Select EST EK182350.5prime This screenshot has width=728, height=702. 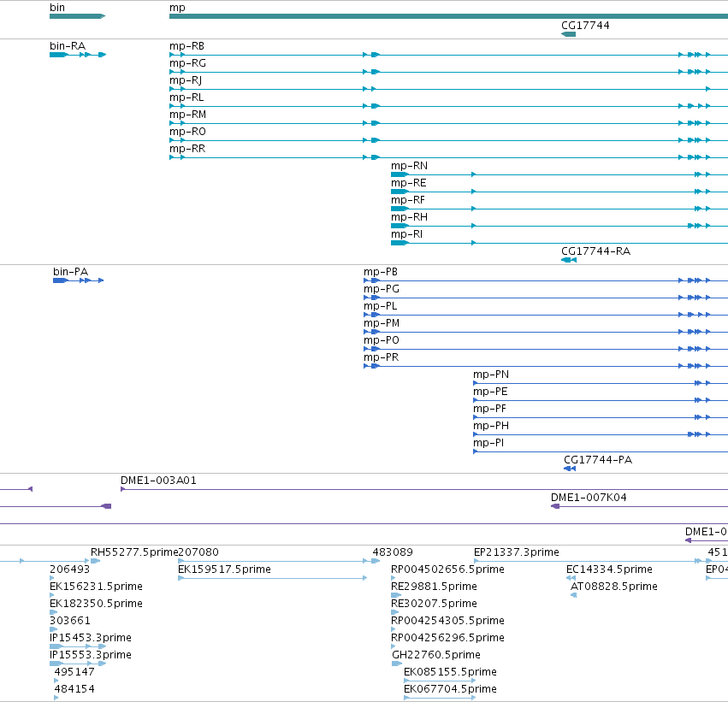click(x=96, y=604)
